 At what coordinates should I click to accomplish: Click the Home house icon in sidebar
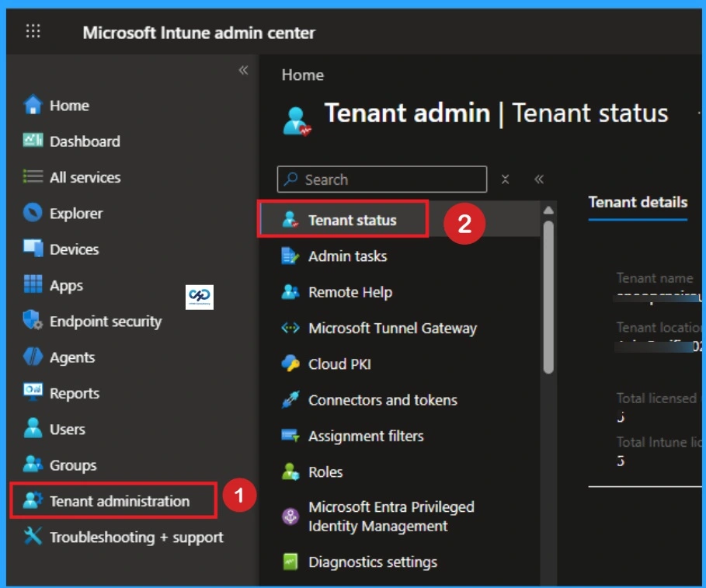pyautogui.click(x=33, y=104)
